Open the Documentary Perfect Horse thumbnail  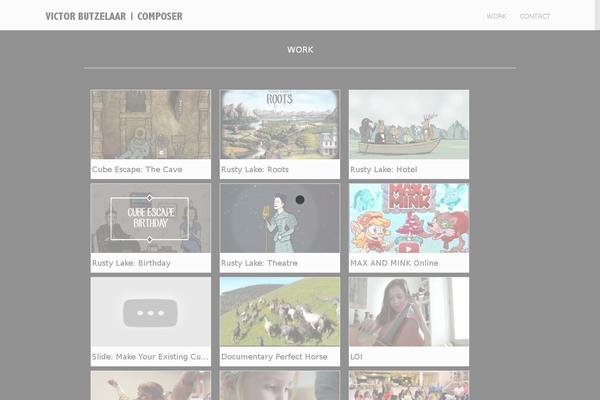(280, 312)
